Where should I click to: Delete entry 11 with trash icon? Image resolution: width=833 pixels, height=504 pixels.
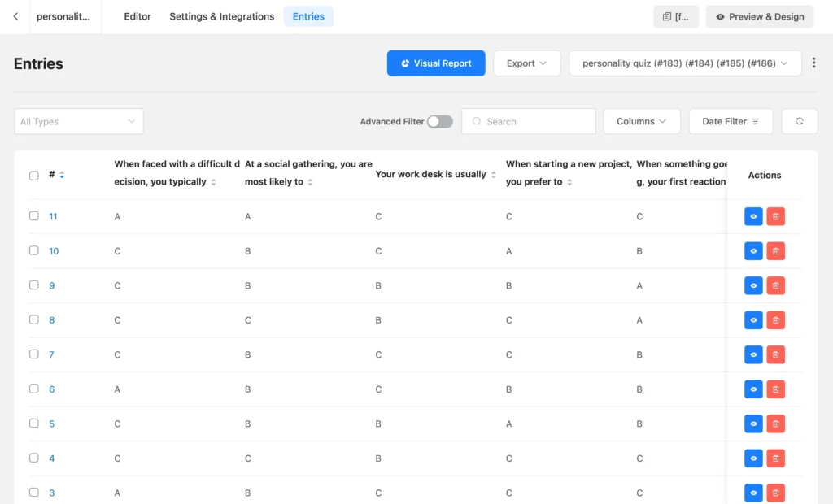(x=775, y=216)
